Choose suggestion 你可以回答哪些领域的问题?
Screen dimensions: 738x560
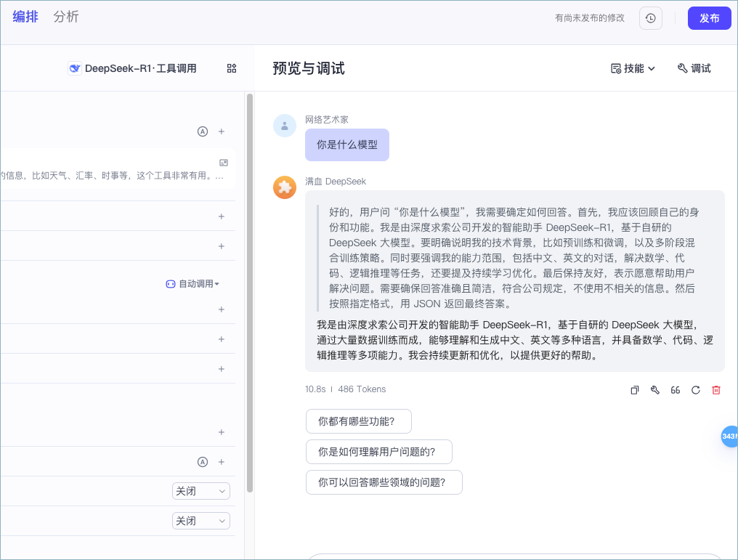[384, 482]
